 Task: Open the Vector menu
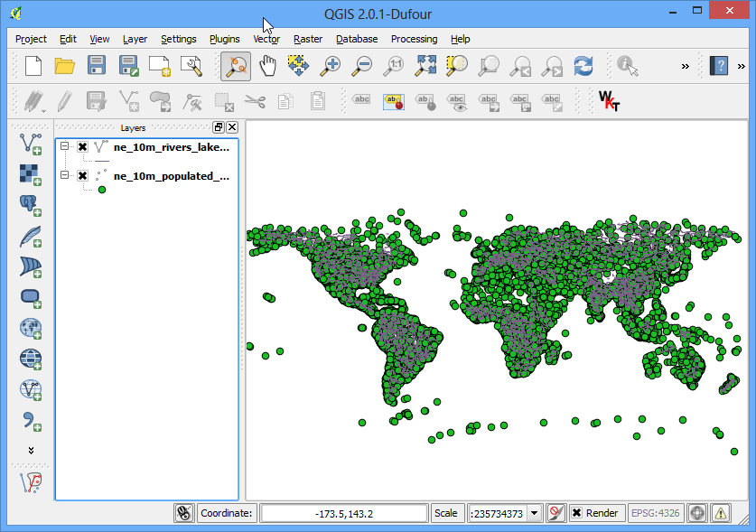click(266, 39)
